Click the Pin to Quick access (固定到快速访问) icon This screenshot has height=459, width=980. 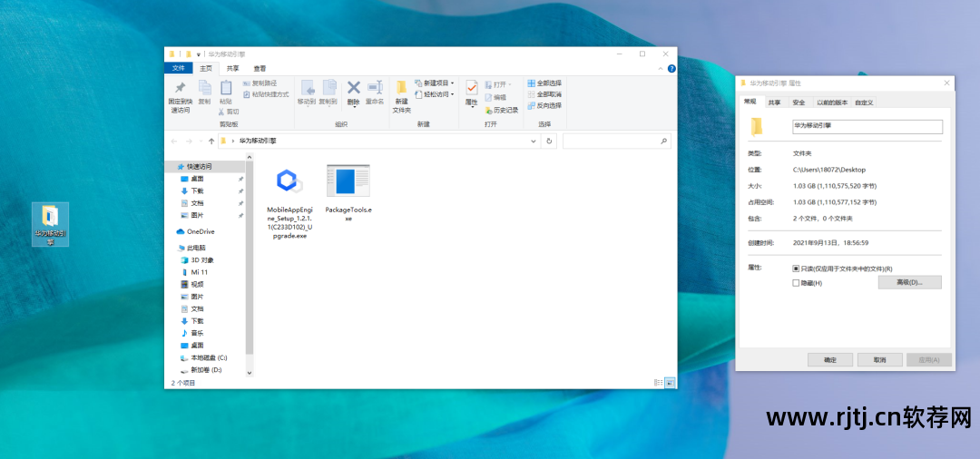click(180, 88)
